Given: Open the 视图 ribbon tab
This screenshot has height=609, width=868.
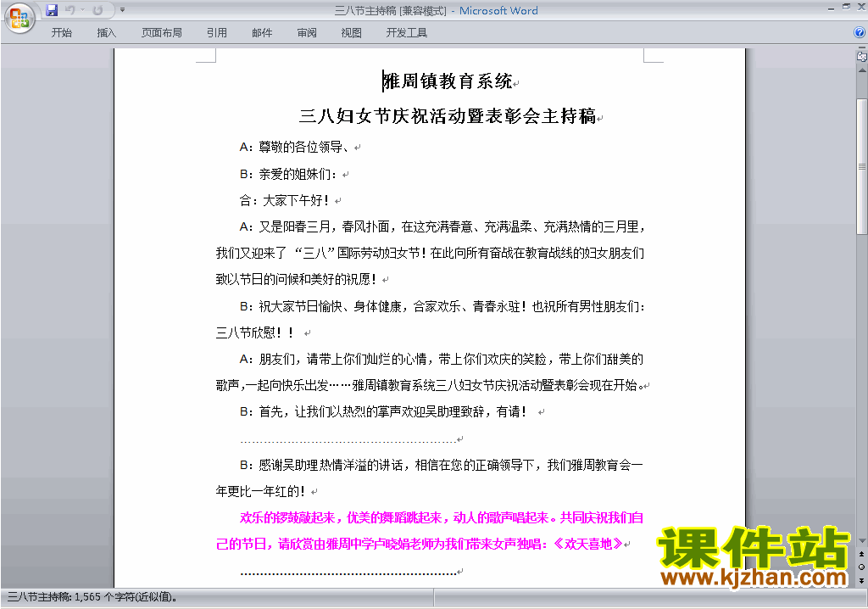Looking at the screenshot, I should 352,33.
